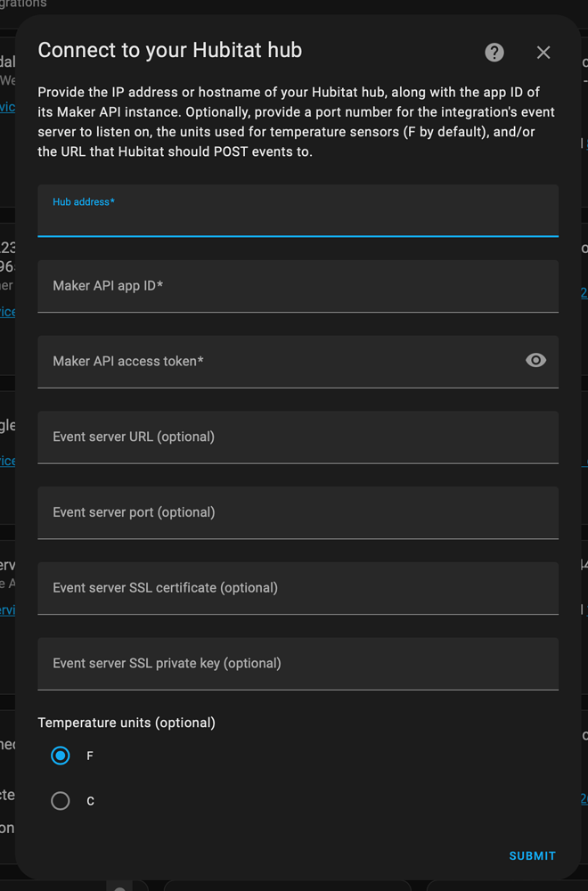Click the Event server SSL private key field
The width and height of the screenshot is (588, 891).
(x=298, y=664)
